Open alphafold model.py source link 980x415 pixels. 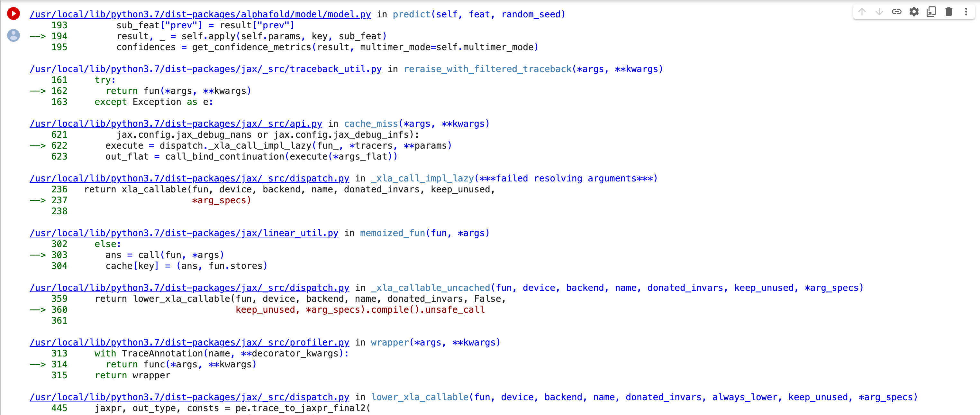pos(200,14)
